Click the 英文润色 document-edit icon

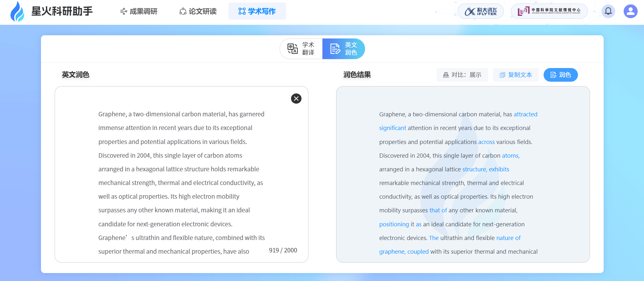(335, 49)
